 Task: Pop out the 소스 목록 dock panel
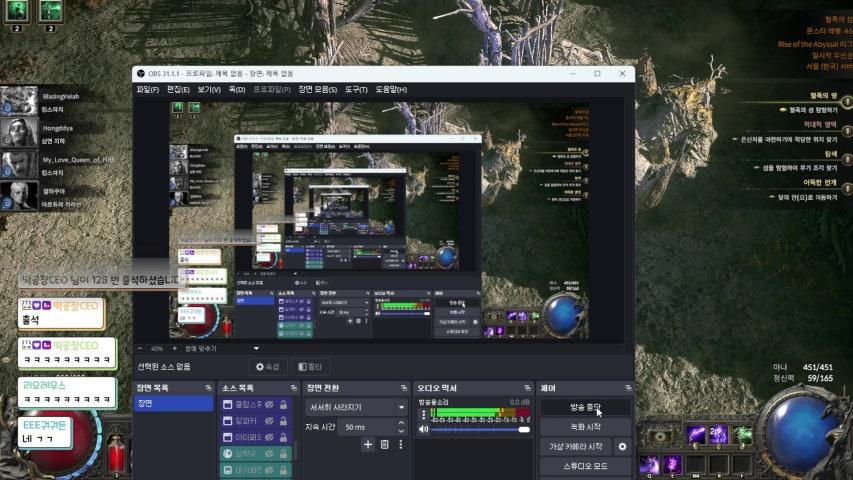(294, 388)
